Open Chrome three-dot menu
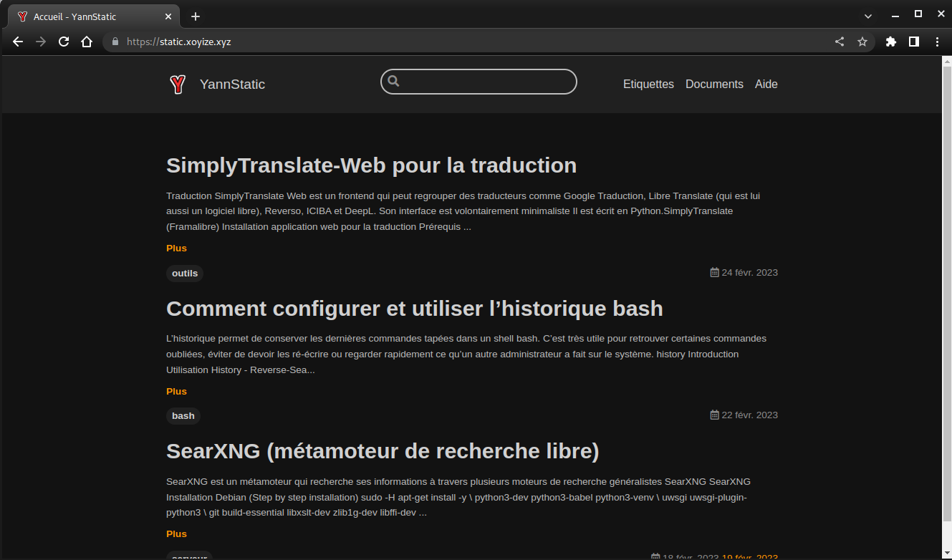The image size is (952, 560). point(937,42)
